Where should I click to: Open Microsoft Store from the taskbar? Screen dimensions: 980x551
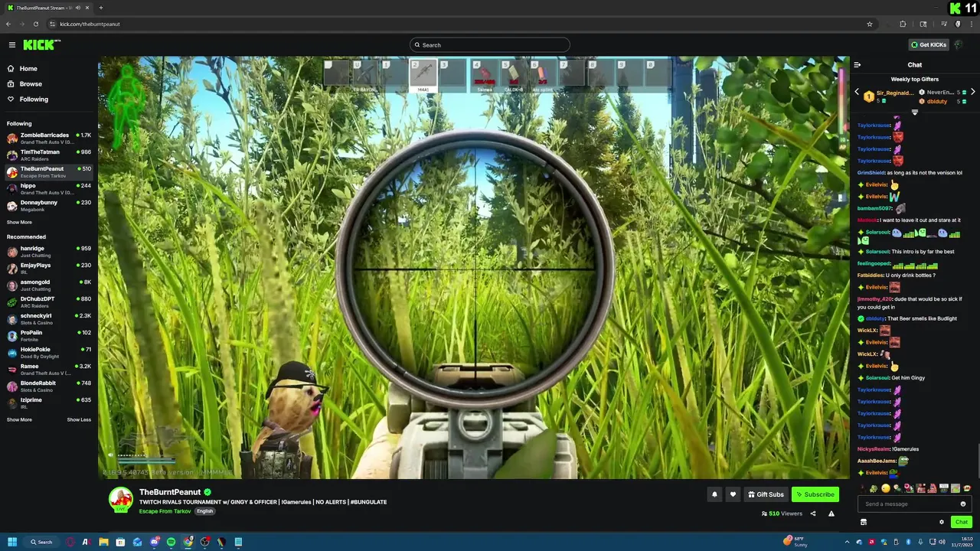pos(120,542)
